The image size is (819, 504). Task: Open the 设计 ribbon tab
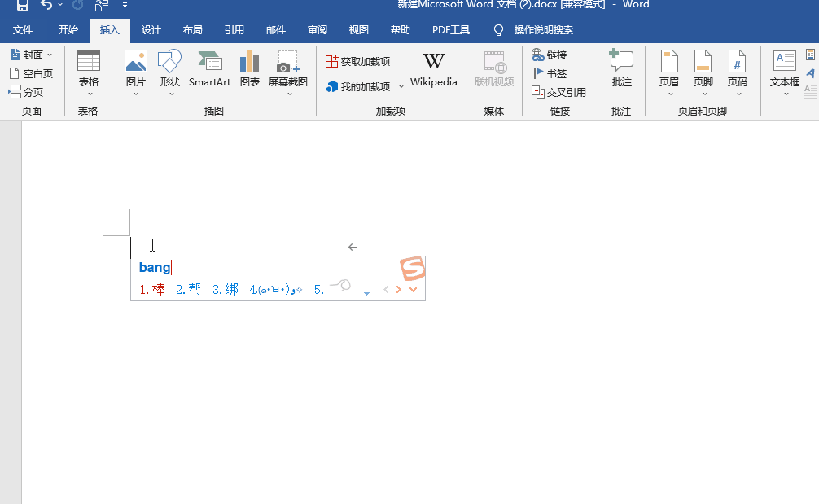point(151,30)
